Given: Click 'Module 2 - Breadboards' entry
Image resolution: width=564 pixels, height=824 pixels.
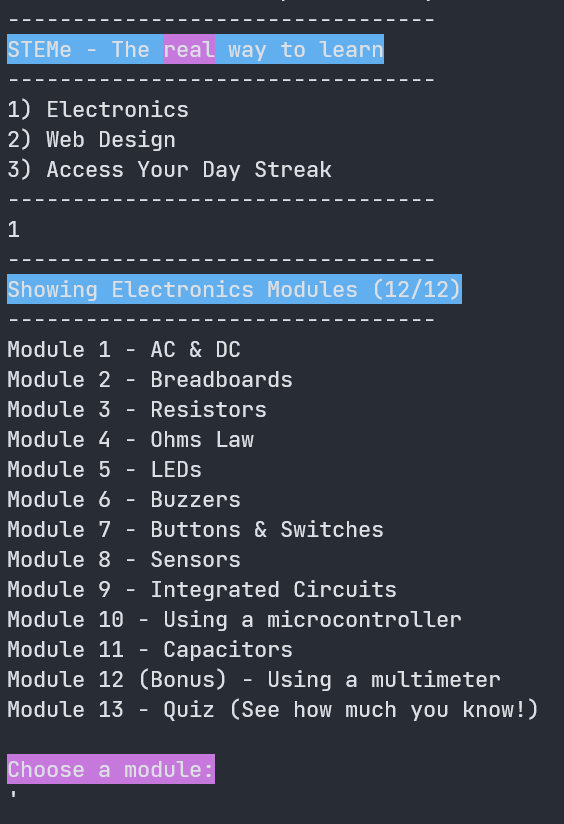Looking at the screenshot, I should (x=150, y=379).
